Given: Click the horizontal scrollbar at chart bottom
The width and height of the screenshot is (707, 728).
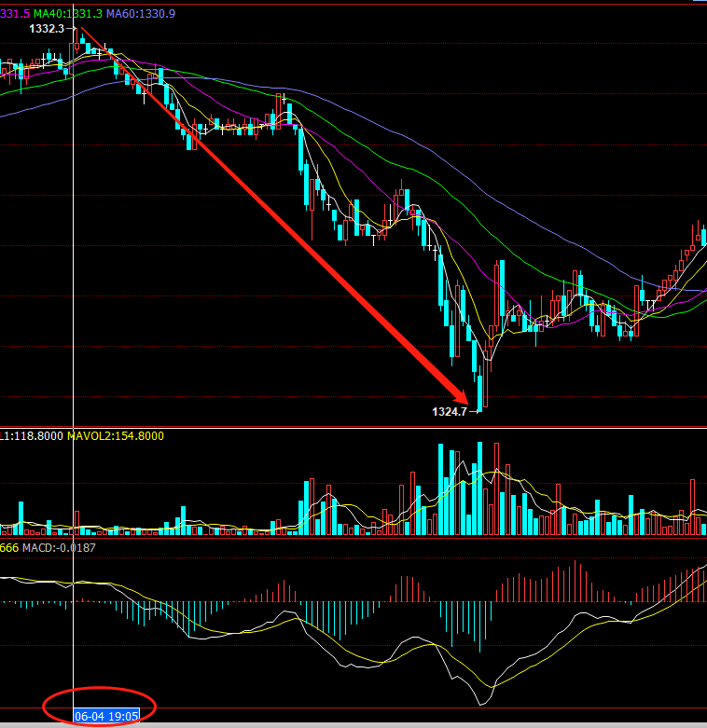Looking at the screenshot, I should tap(353, 725).
